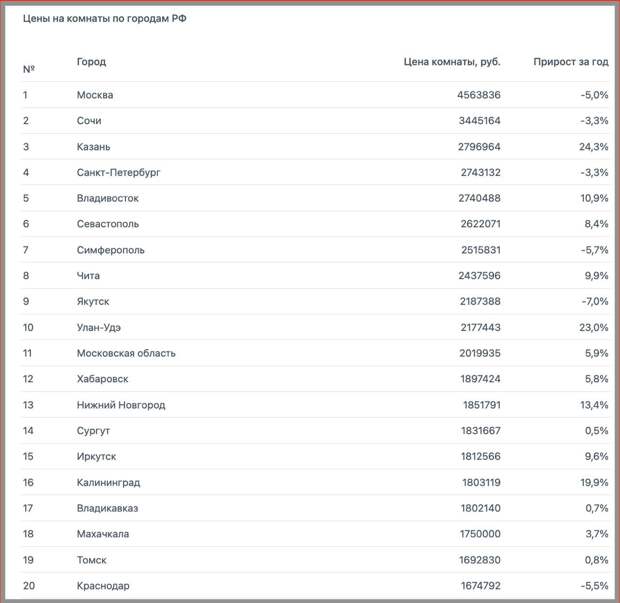Click the 'Махачкала' city name
Image resolution: width=620 pixels, height=603 pixels.
pyautogui.click(x=103, y=534)
